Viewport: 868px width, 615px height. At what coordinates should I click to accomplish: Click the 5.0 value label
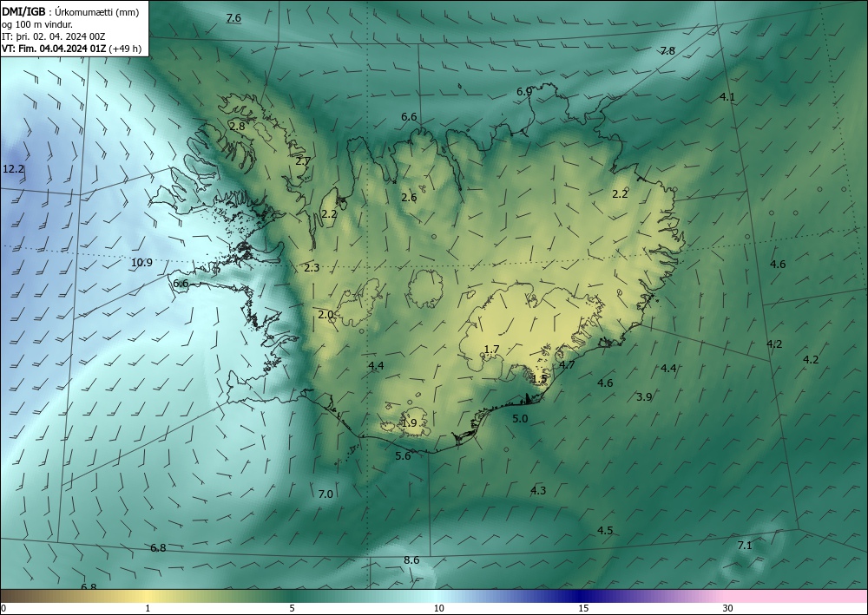[x=520, y=419]
